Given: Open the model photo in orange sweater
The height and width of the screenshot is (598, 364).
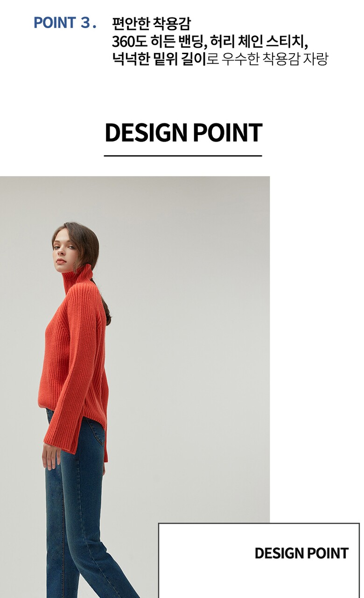Looking at the screenshot, I should coord(135,387).
